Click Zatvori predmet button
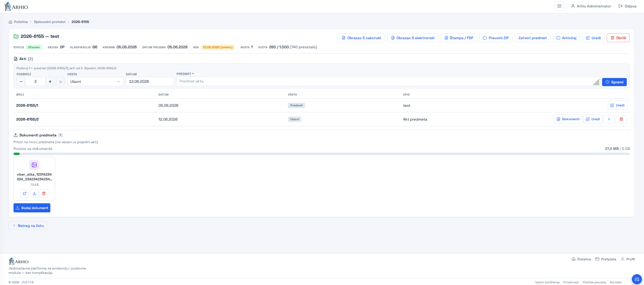This screenshot has width=644, height=285. pyautogui.click(x=532, y=38)
